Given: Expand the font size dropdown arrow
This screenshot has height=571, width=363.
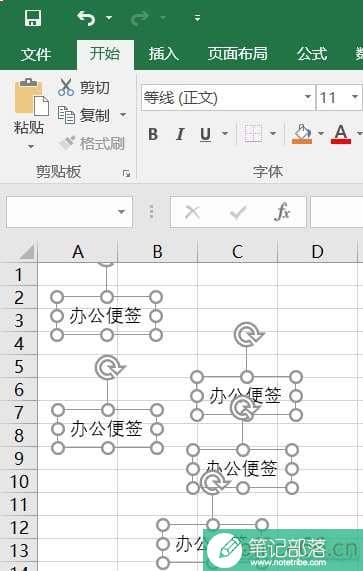Looking at the screenshot, I should 355,97.
